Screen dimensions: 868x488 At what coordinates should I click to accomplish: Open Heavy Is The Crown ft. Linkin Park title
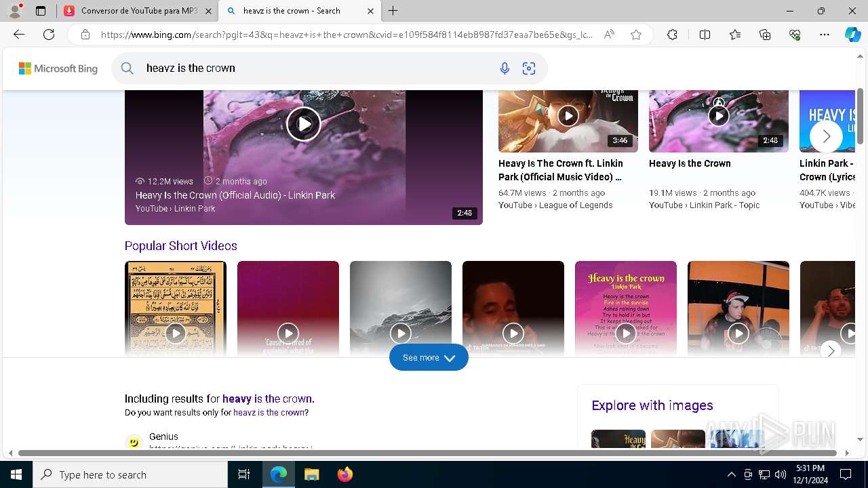(x=561, y=170)
